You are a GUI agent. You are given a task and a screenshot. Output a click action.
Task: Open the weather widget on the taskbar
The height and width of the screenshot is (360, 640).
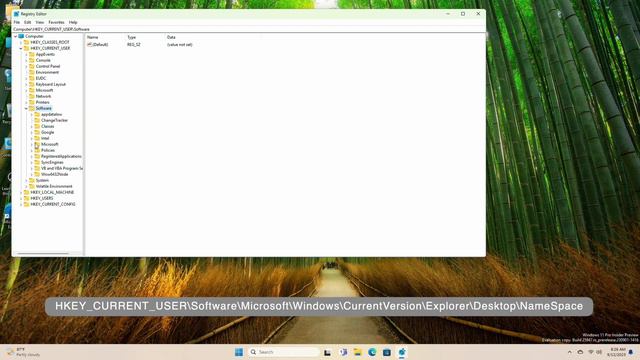pos(24,352)
